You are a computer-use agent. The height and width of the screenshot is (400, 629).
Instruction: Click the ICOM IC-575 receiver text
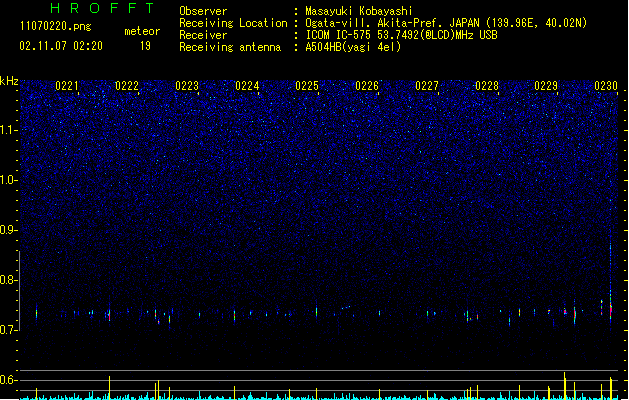coord(401,35)
